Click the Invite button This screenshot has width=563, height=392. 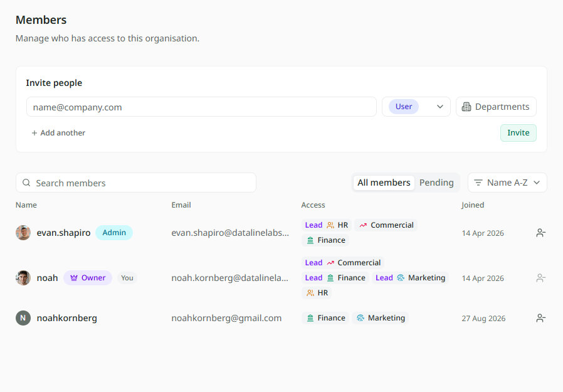pos(518,133)
